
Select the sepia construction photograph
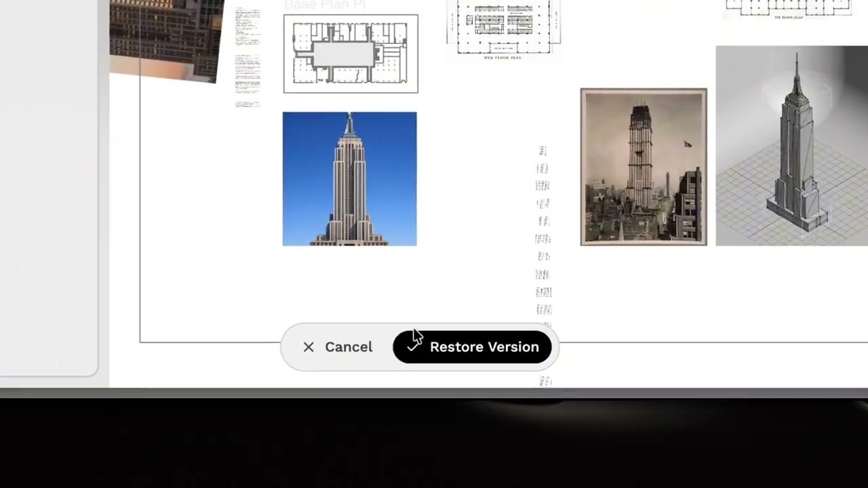coord(644,167)
